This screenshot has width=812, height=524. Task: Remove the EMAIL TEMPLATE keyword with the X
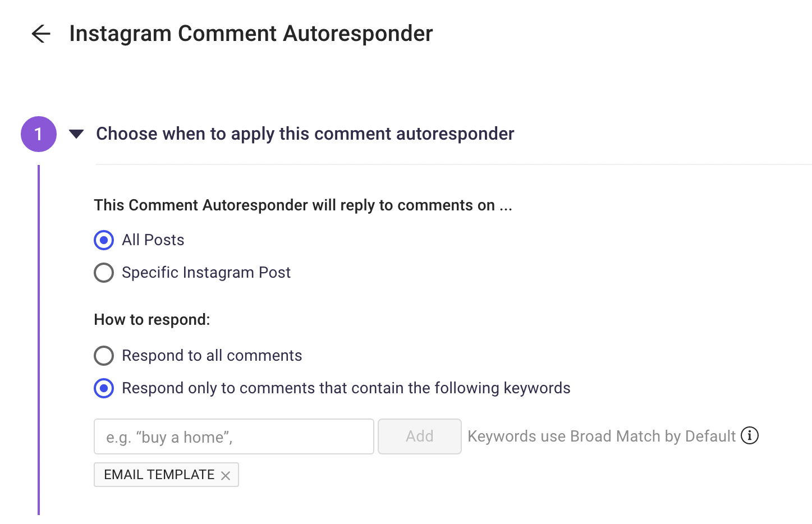tap(226, 476)
